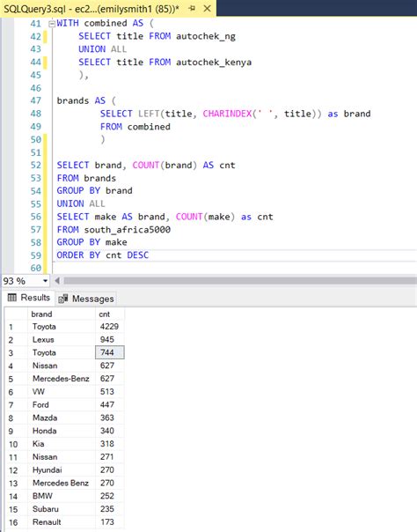
Task: Select the VW brand cell
Action: (62, 392)
